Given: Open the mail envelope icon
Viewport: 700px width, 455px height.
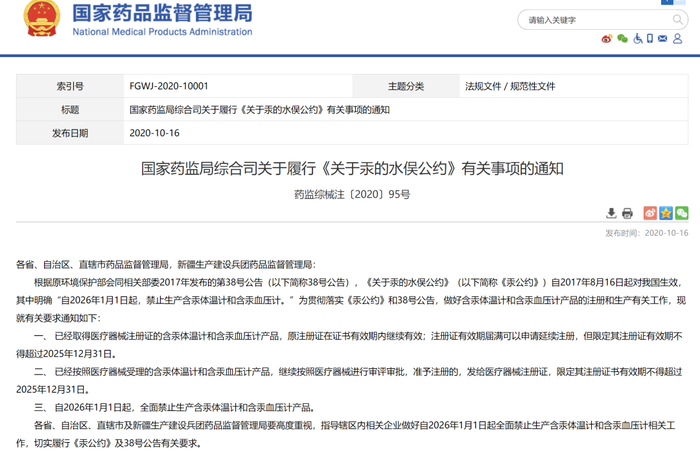Looking at the screenshot, I should point(662,39).
